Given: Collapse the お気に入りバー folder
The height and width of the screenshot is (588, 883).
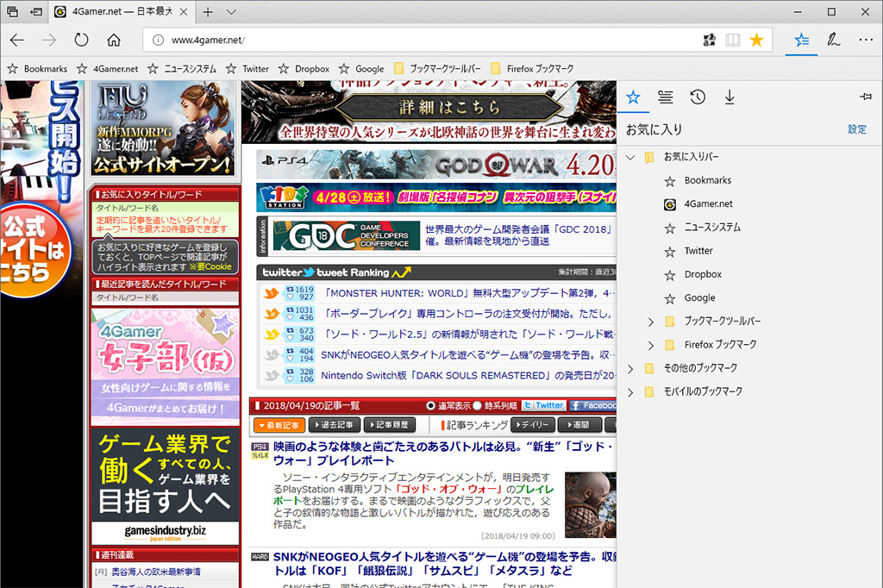Looking at the screenshot, I should pos(630,157).
